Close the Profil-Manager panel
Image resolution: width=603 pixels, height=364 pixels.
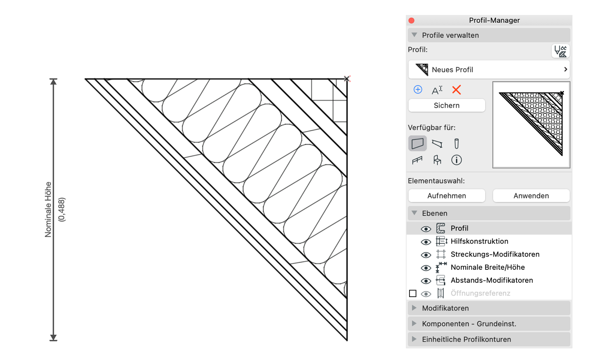[x=411, y=20]
